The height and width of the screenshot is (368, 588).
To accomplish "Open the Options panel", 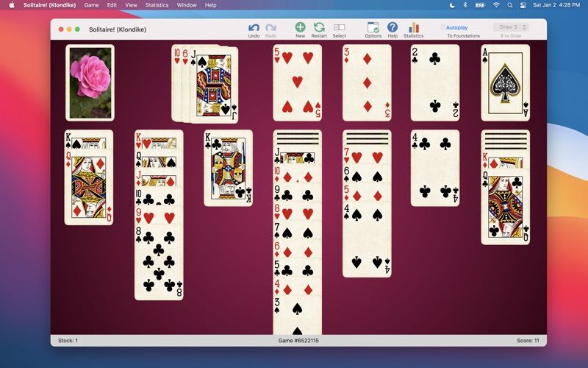I will [x=373, y=28].
